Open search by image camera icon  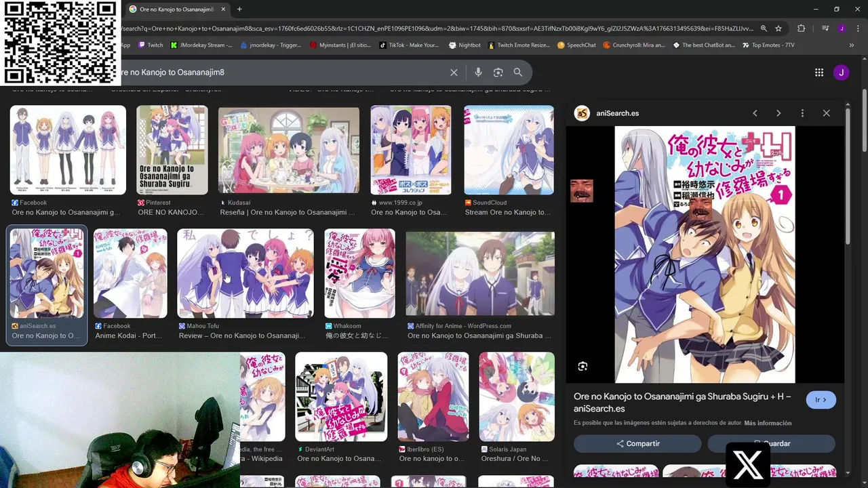(x=498, y=73)
